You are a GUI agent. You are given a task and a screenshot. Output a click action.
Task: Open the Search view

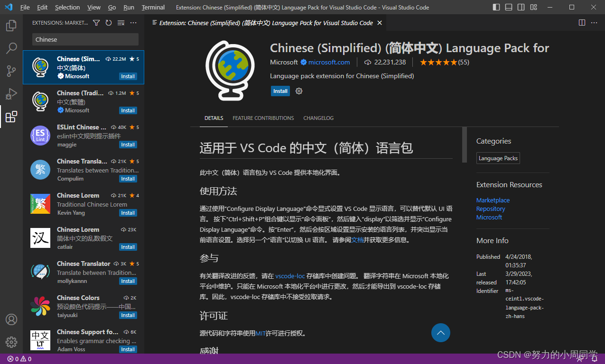click(x=11, y=48)
